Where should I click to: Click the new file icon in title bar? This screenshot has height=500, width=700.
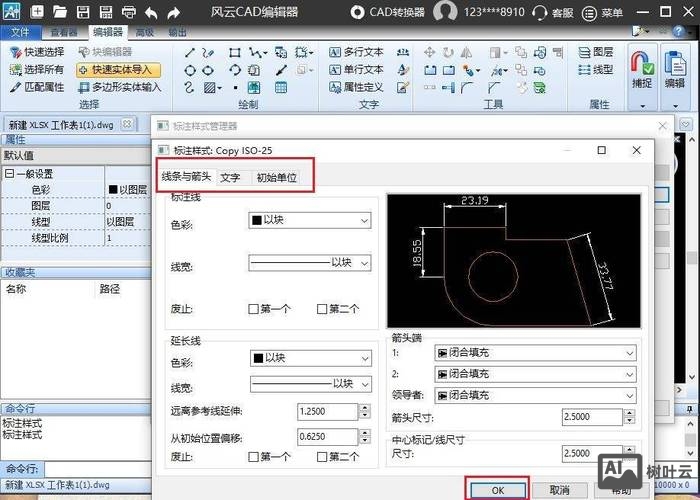click(x=37, y=11)
